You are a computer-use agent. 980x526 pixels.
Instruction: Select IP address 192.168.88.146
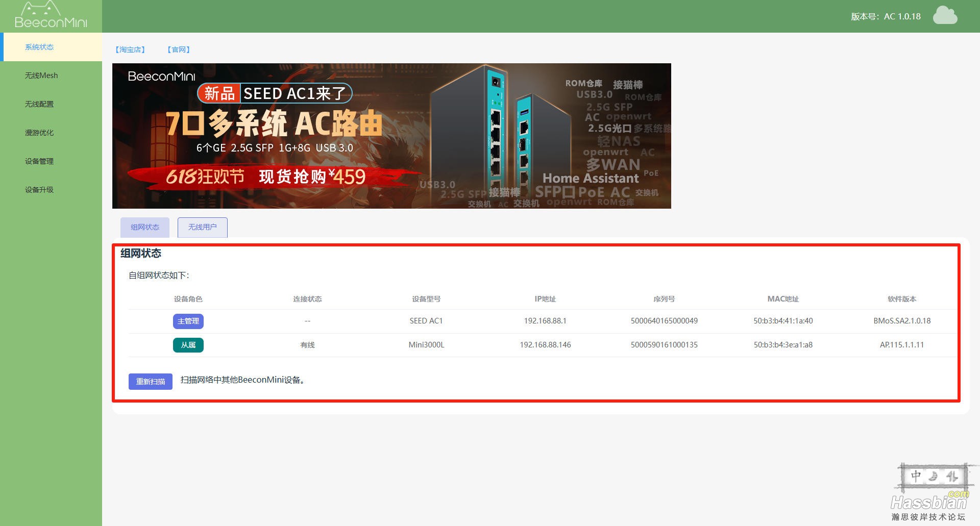pyautogui.click(x=545, y=345)
